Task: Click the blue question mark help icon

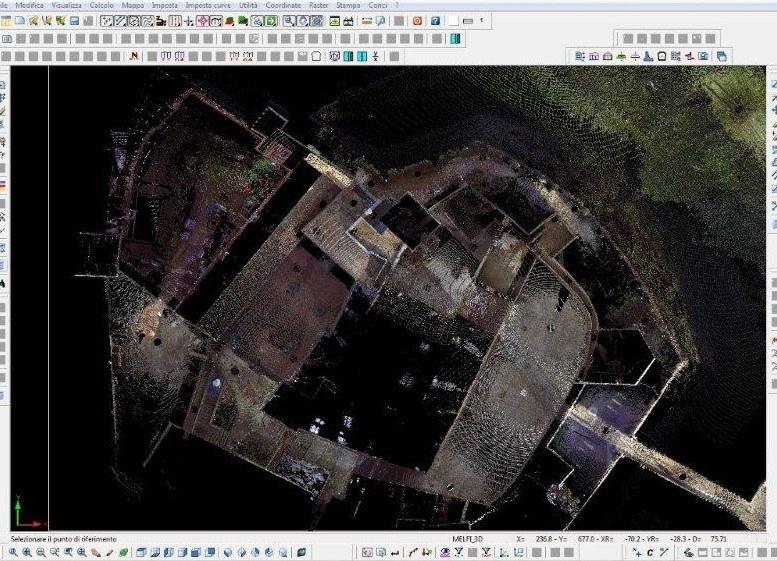Action: coord(436,21)
